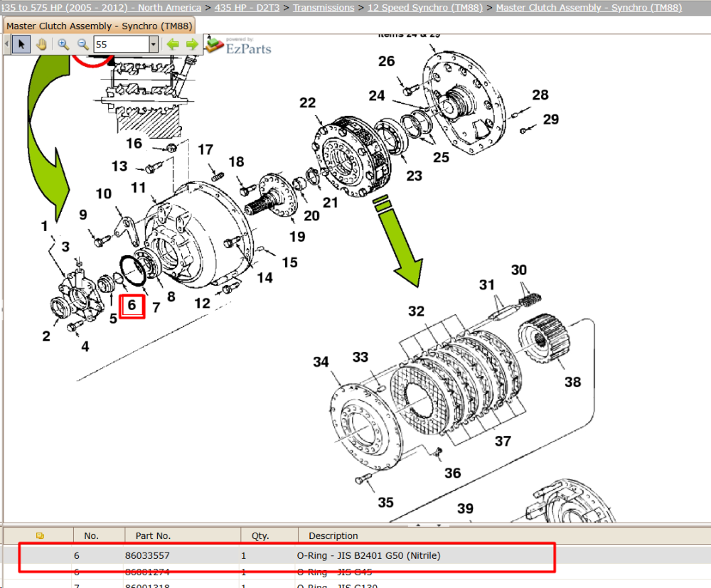Viewport: 711px width, 588px height.
Task: Click callout number 19 in the diagram
Action: pos(297,237)
